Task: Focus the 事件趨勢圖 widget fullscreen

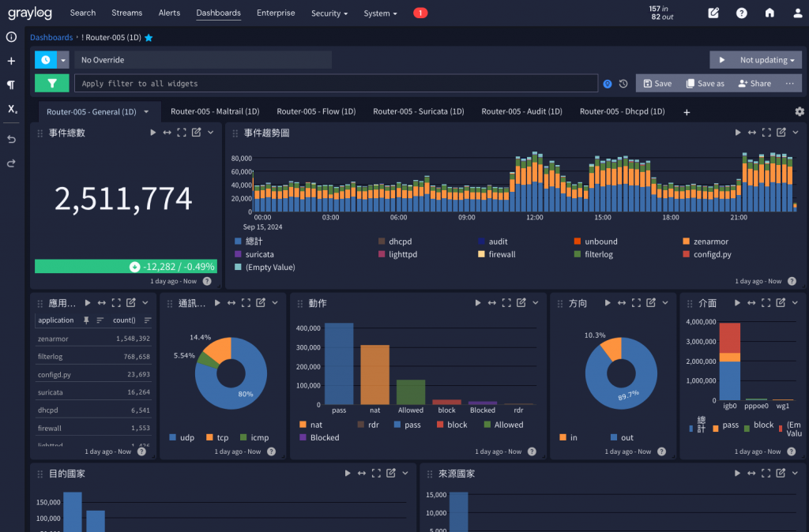Action: pyautogui.click(x=766, y=133)
